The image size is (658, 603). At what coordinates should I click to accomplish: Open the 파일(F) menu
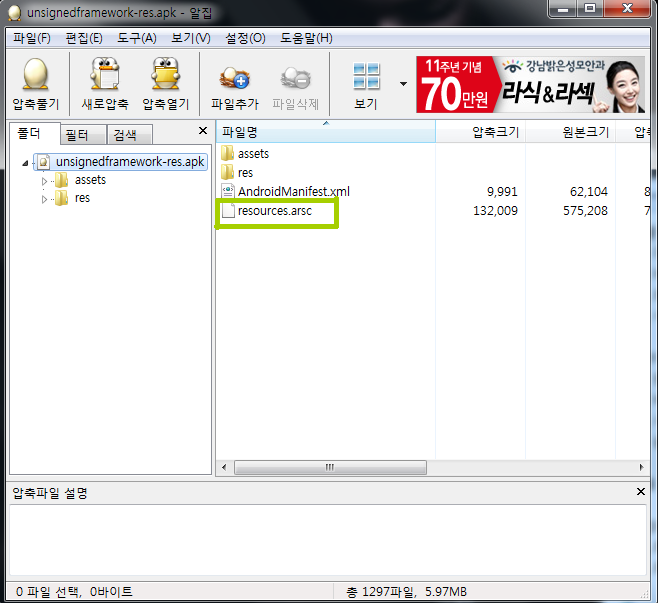click(31, 38)
